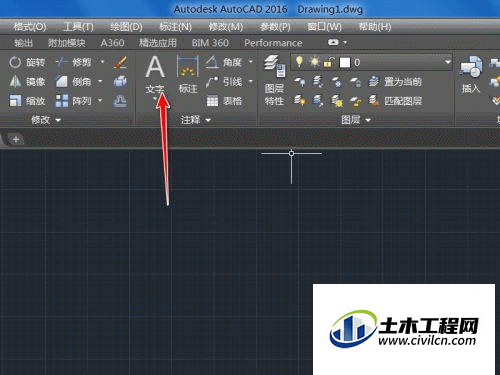
Task: Switch to the Performance ribbon tab
Action: pyautogui.click(x=273, y=43)
